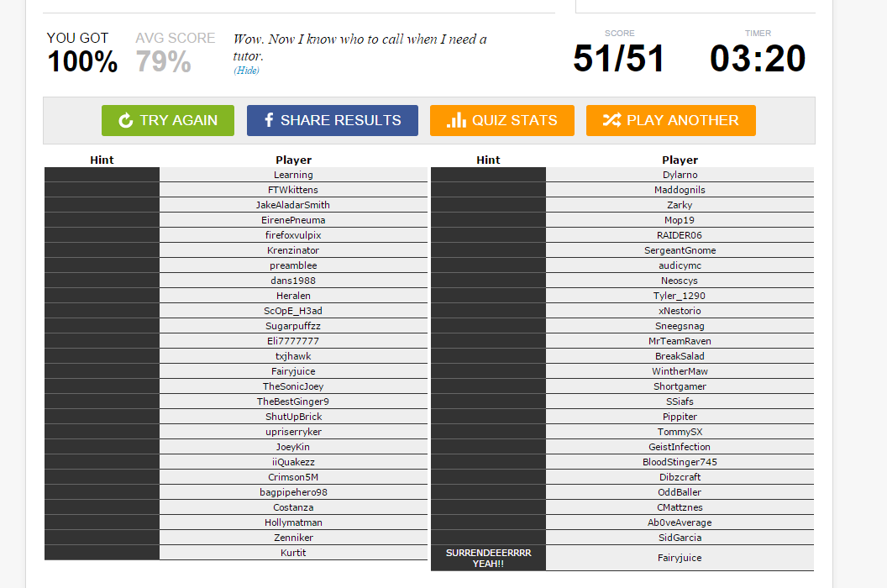This screenshot has width=887, height=588.
Task: Click the Facebook logo on Share Results
Action: pos(269,120)
